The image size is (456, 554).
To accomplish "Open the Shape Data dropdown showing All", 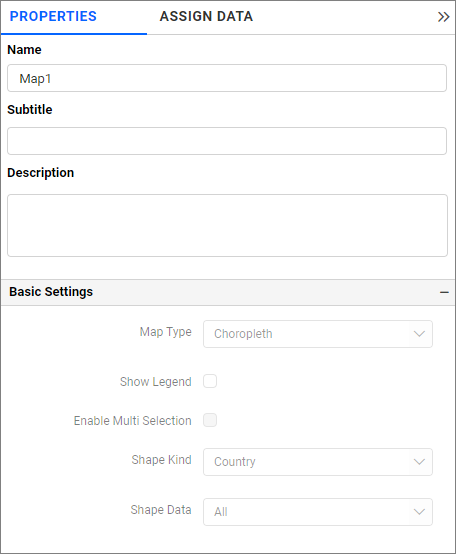I will click(x=318, y=512).
